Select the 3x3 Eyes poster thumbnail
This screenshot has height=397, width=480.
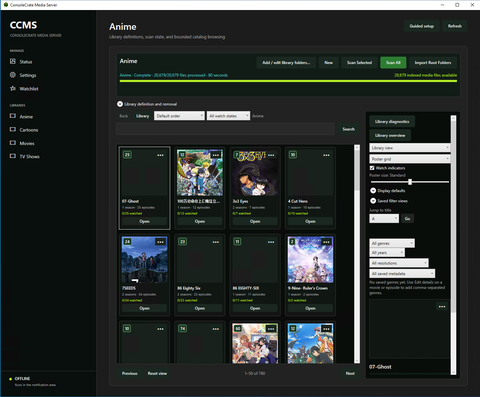[255, 173]
